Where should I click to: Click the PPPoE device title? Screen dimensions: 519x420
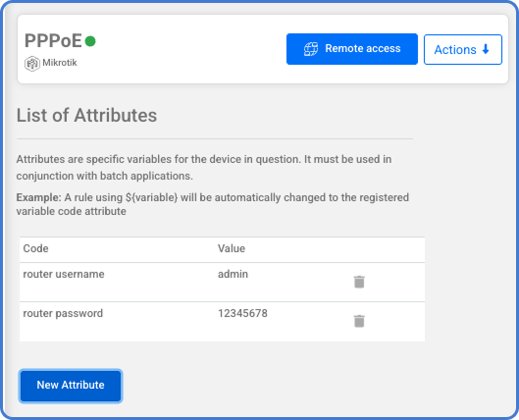tap(53, 41)
